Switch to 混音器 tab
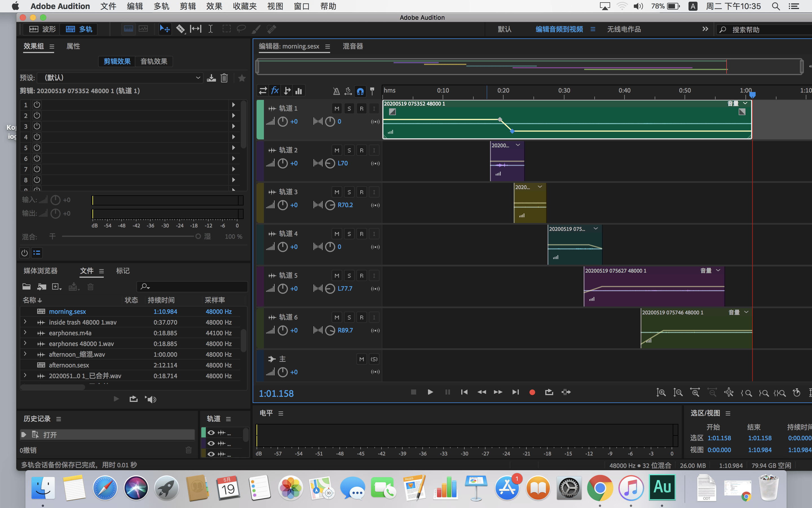This screenshot has height=508, width=812. 353,46
